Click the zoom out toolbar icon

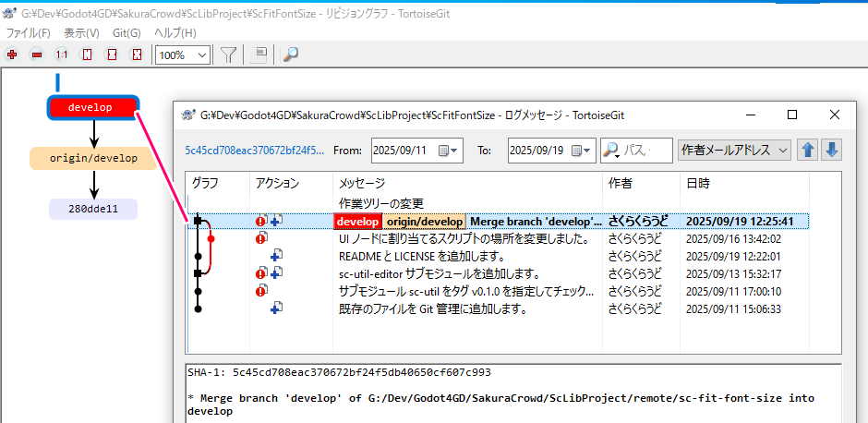pos(37,54)
